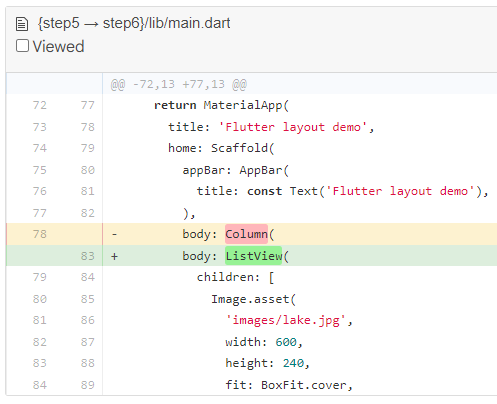
Task: Click the children: [ code line
Action: point(235,277)
